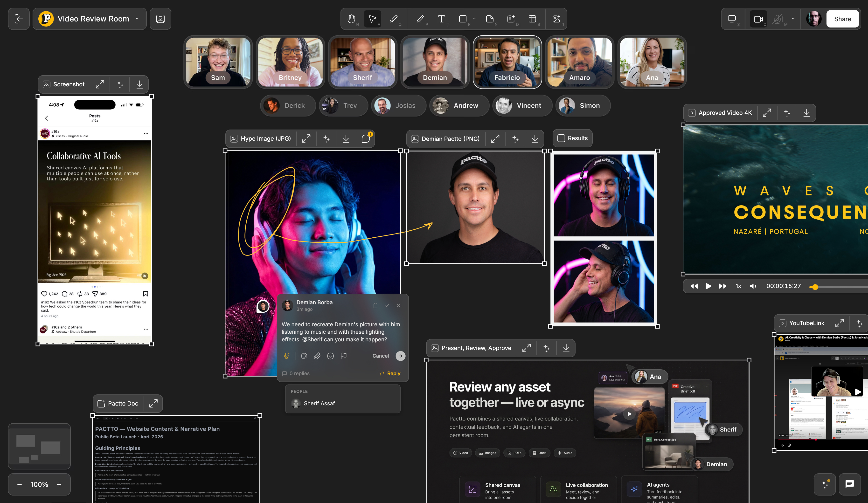Open comments on Hype Image (JPG)
The height and width of the screenshot is (503, 868).
pos(366,139)
